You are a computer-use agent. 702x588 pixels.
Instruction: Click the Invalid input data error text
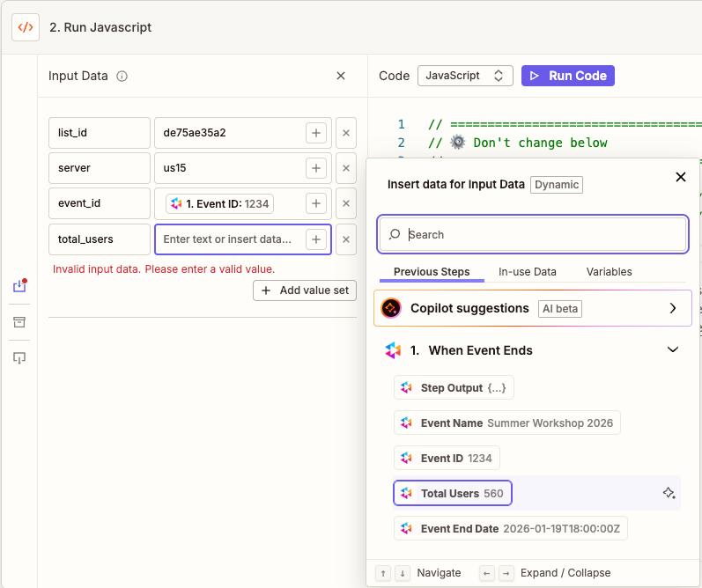pos(164,269)
